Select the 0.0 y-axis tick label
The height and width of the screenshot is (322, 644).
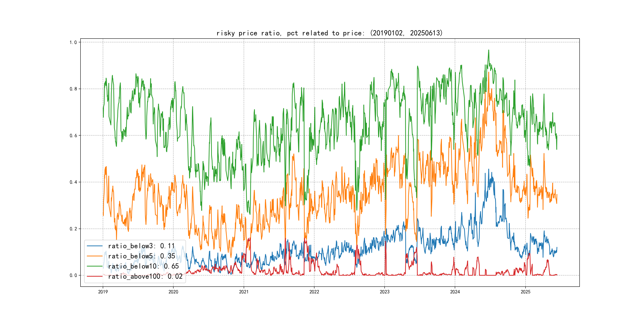(73, 275)
